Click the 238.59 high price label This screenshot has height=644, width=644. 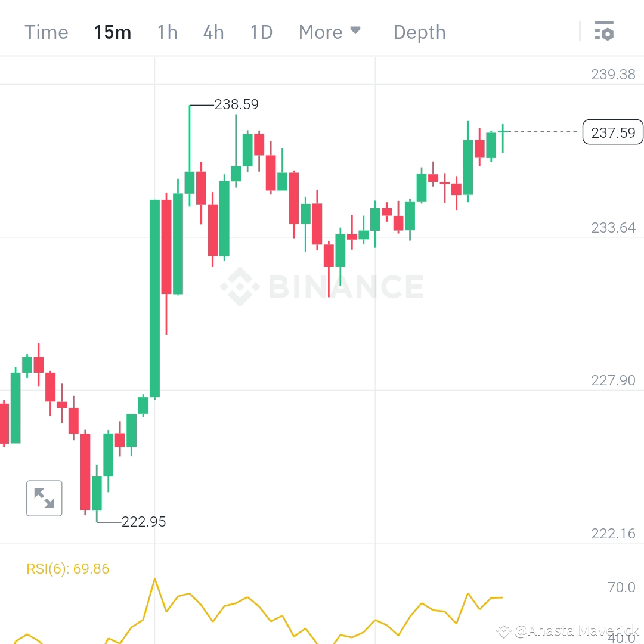(237, 104)
